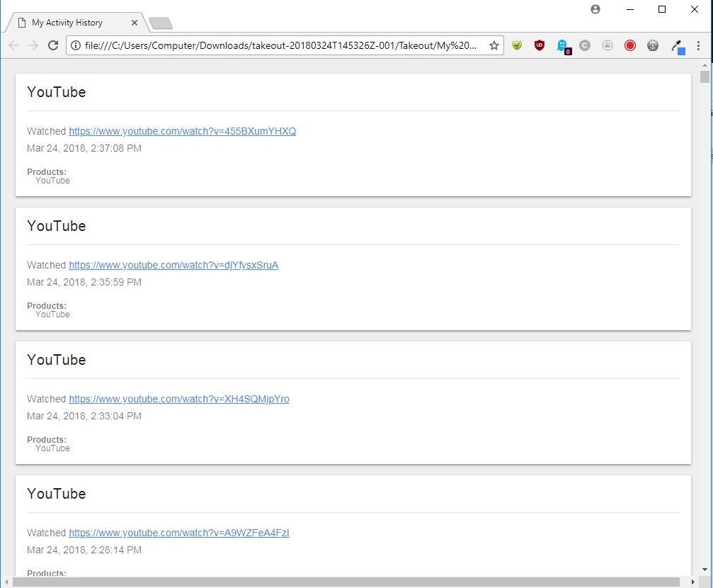This screenshot has width=713, height=588.
Task: Select the My Activity History tab
Action: click(x=76, y=23)
